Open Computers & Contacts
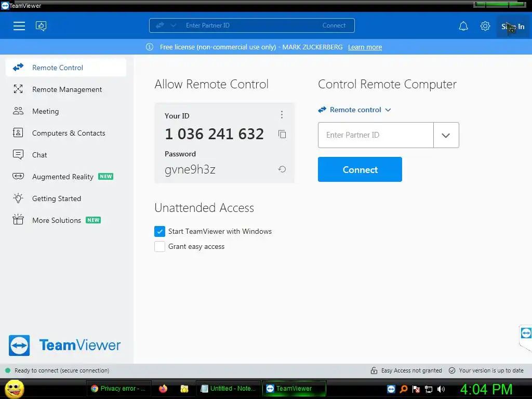Screen dimensions: 532x399 coord(66,133)
